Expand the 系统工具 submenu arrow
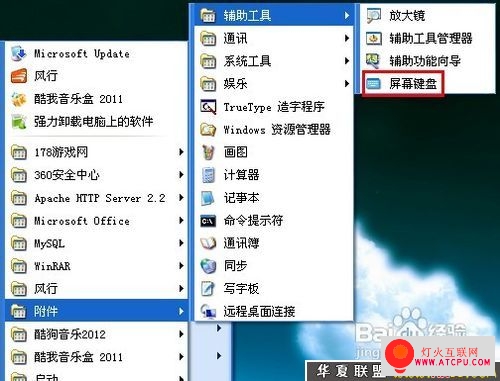The width and height of the screenshot is (500, 381). point(347,61)
